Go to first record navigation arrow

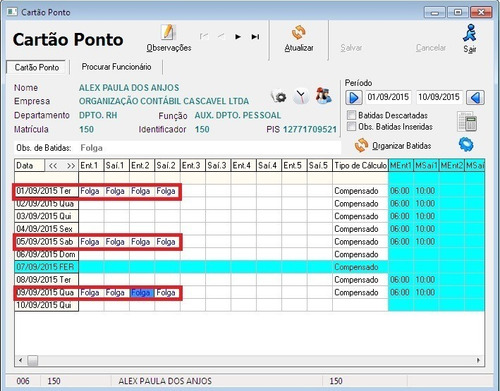coord(204,36)
